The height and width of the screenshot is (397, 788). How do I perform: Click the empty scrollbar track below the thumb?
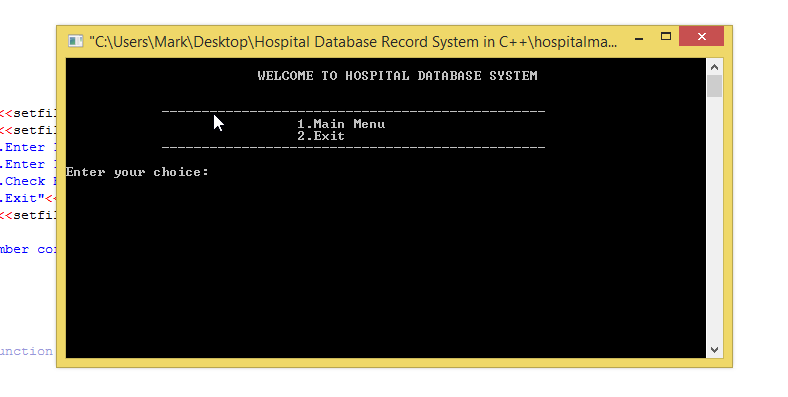(714, 219)
